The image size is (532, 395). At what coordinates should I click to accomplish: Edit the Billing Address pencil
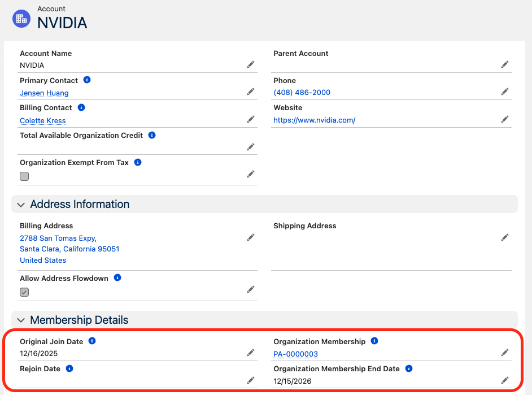pyautogui.click(x=251, y=237)
